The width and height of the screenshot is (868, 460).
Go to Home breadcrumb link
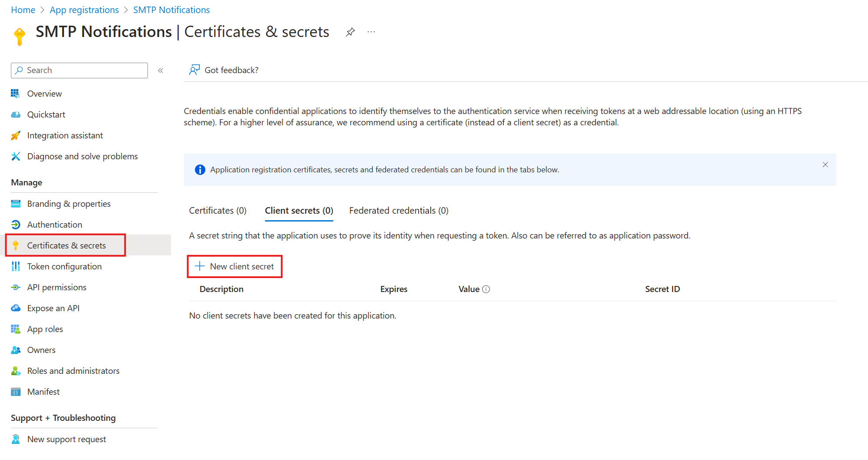point(23,10)
